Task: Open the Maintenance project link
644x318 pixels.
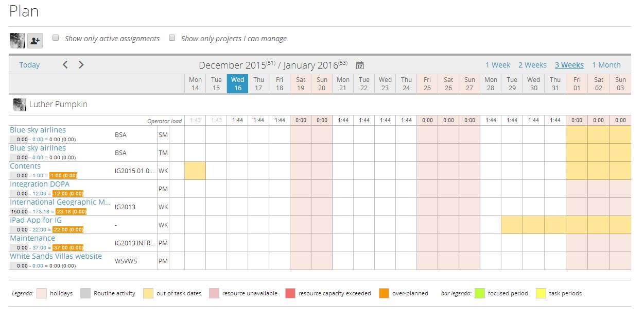Action: 32,238
